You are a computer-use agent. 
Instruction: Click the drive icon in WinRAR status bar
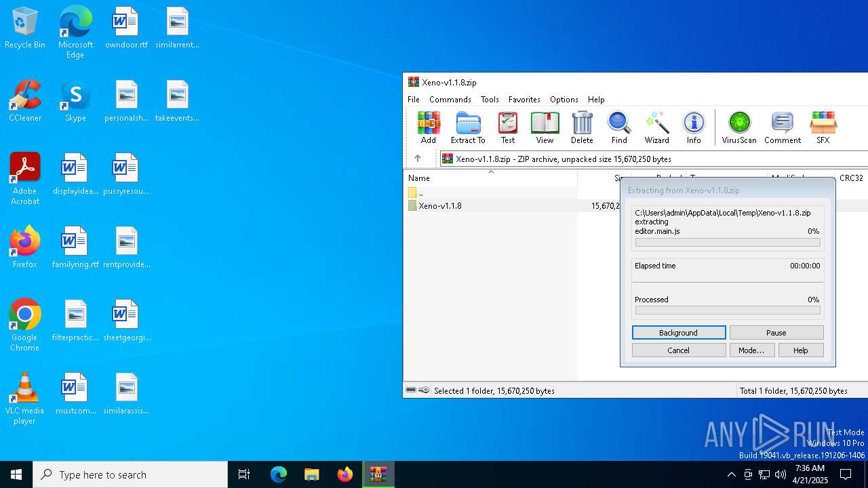pyautogui.click(x=411, y=390)
